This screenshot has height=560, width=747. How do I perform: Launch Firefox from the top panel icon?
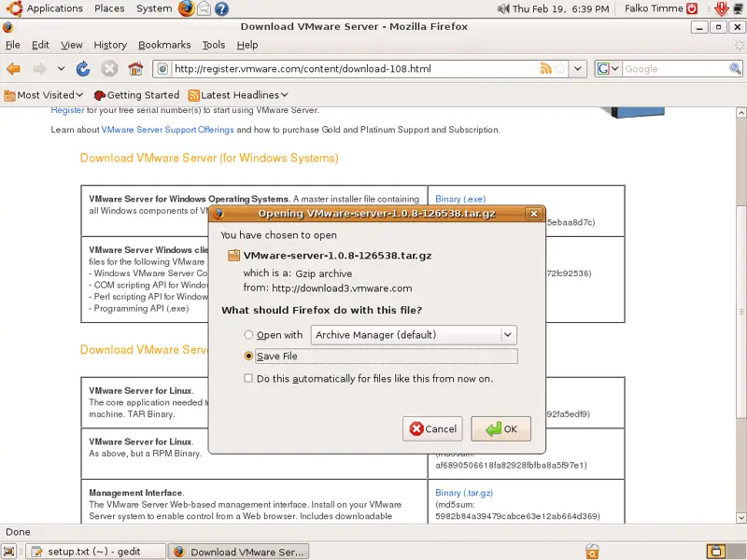point(186,8)
